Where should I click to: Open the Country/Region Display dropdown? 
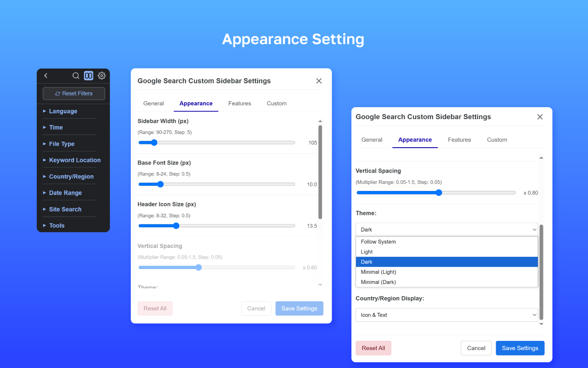447,315
